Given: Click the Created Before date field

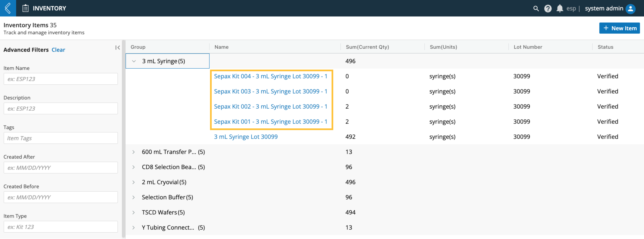Looking at the screenshot, I should pyautogui.click(x=61, y=197).
